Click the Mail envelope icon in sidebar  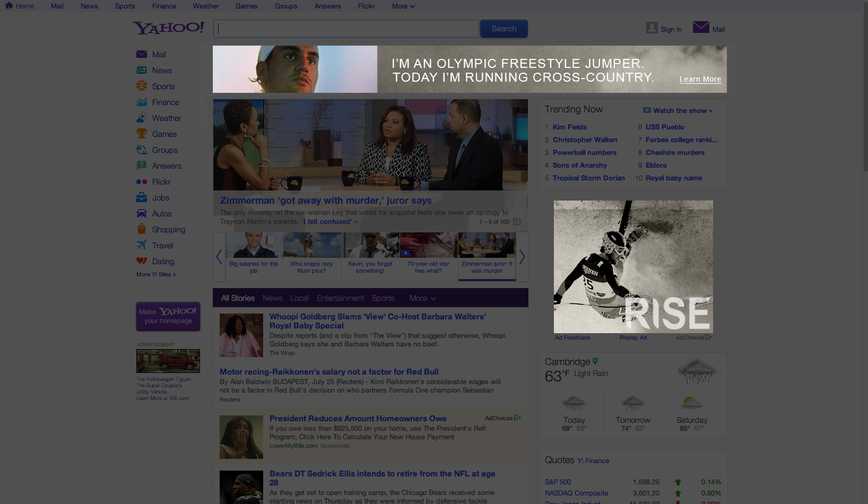click(142, 55)
